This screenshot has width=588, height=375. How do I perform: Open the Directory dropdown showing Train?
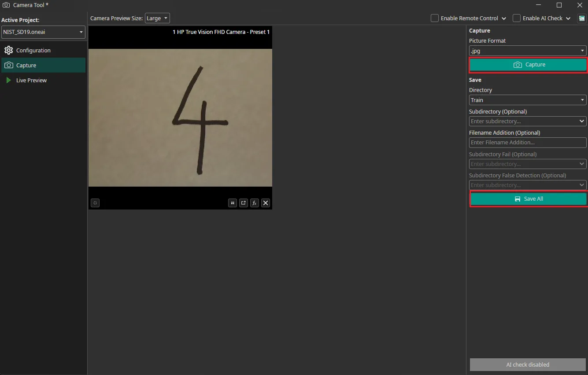click(x=527, y=100)
